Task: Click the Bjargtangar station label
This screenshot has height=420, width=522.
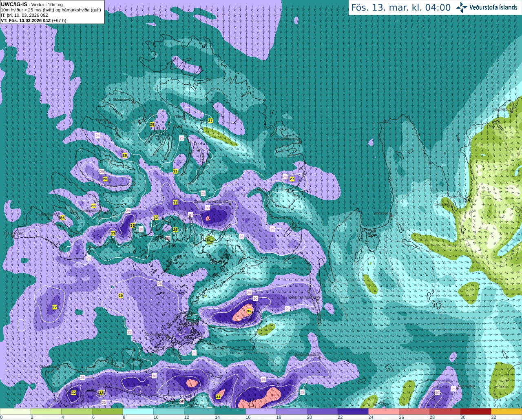Action: (14, 234)
